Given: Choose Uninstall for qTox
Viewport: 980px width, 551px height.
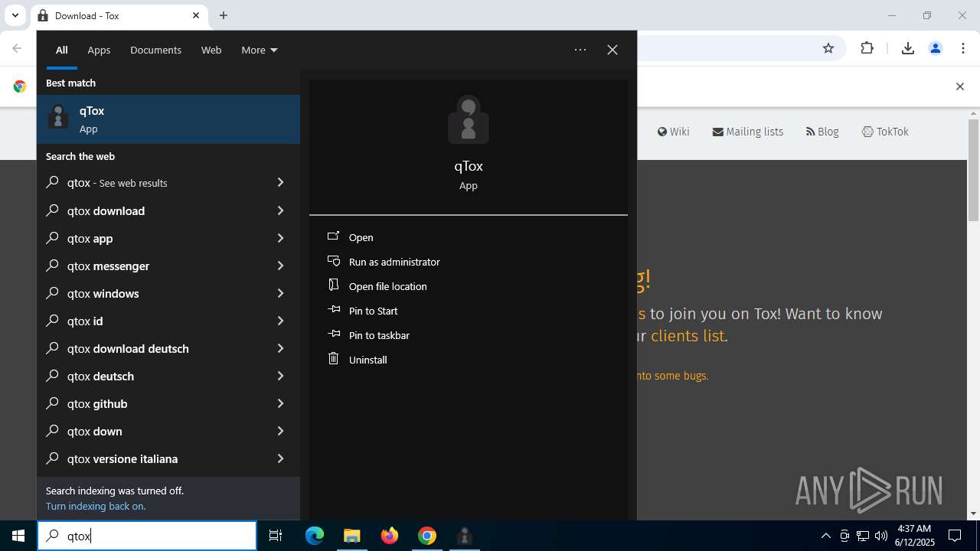Looking at the screenshot, I should click(368, 360).
